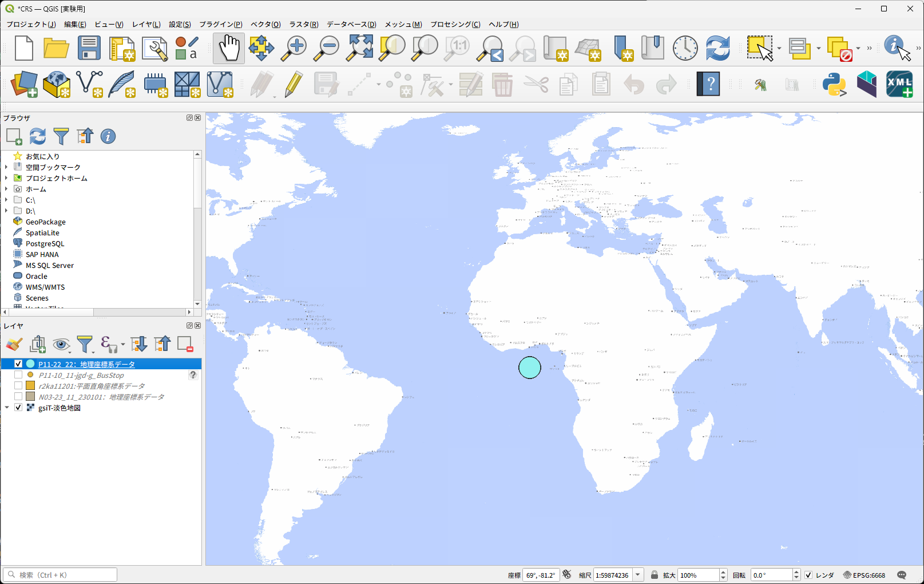This screenshot has height=584, width=924.
Task: Open the Python console
Action: tap(834, 85)
